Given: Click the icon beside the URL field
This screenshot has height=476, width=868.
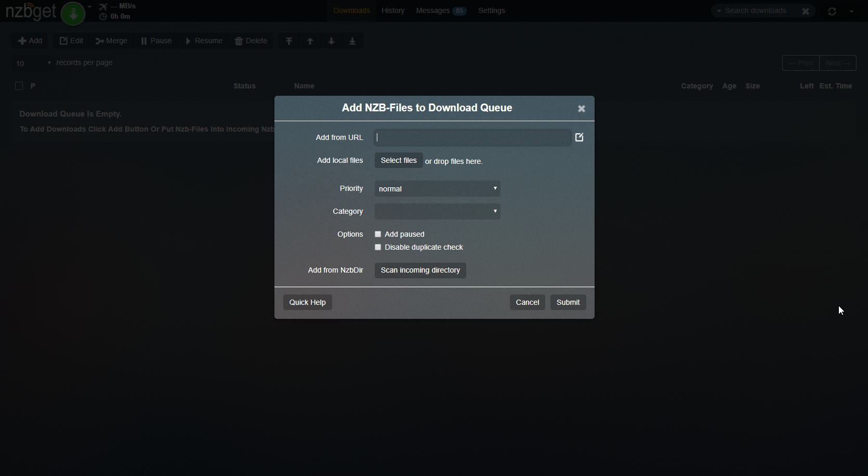Looking at the screenshot, I should coord(580,137).
